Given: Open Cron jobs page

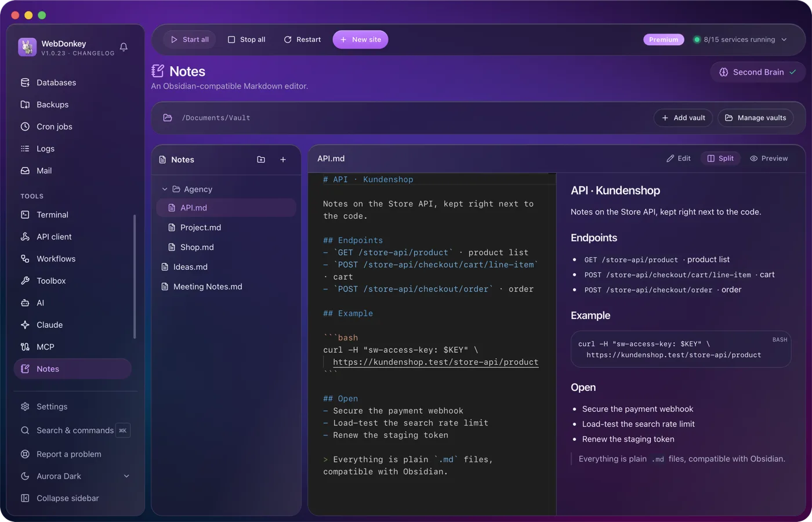Looking at the screenshot, I should (x=73, y=126).
